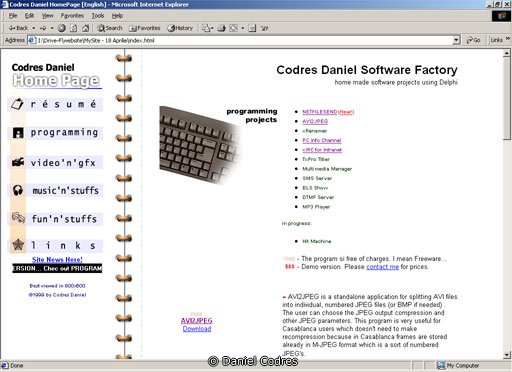
Task: Expand the Back button history arrow
Action: (x=34, y=28)
